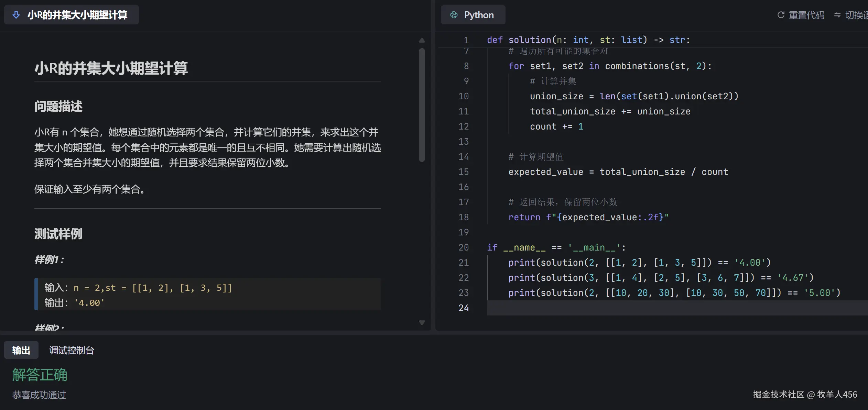
Task: Open the 调试控制台 tab
Action: coord(71,350)
